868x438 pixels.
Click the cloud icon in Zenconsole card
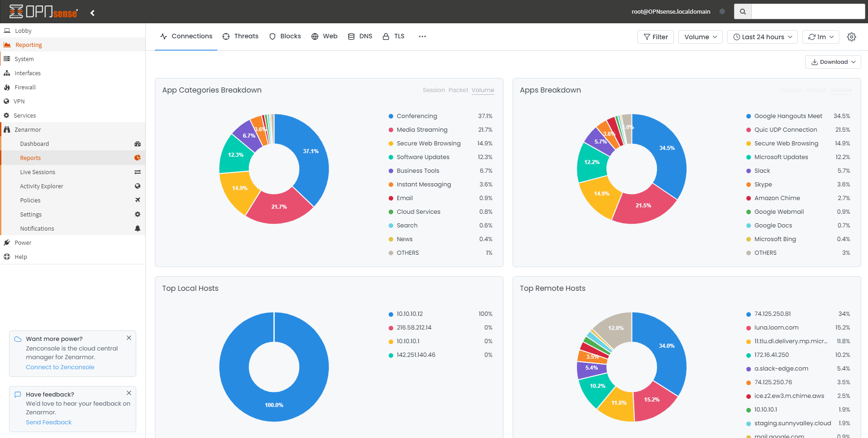tap(18, 339)
